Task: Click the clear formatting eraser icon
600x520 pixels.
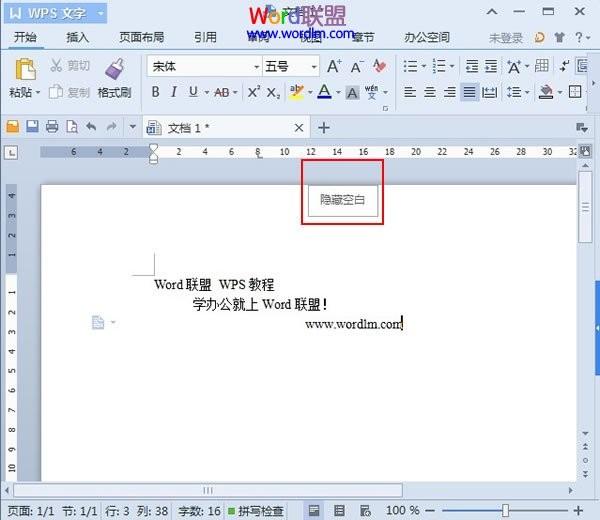Action: 379,66
